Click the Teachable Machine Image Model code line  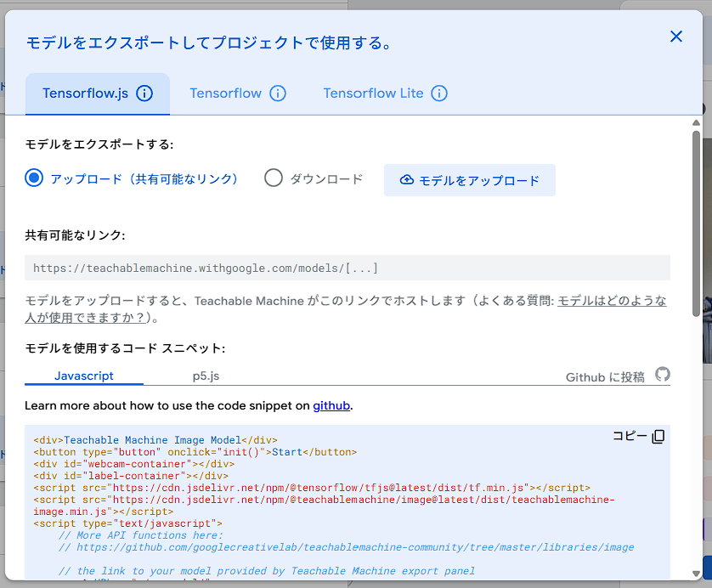155,440
